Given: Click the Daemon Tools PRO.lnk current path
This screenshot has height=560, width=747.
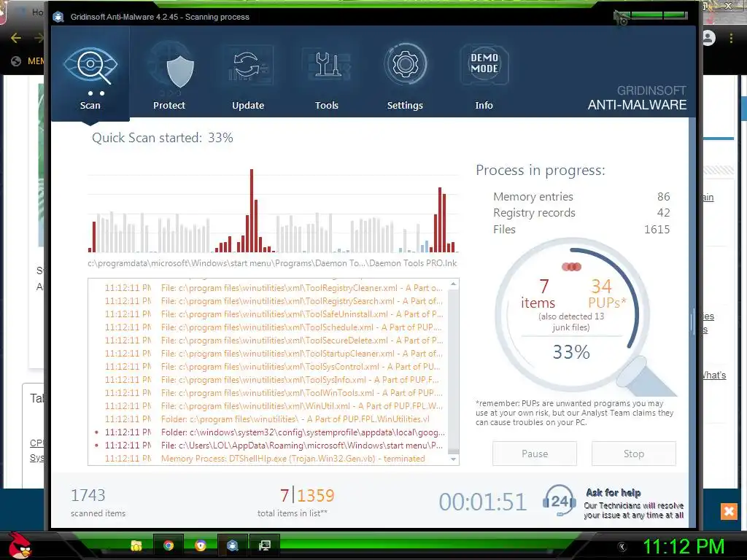Looking at the screenshot, I should coord(272,263).
